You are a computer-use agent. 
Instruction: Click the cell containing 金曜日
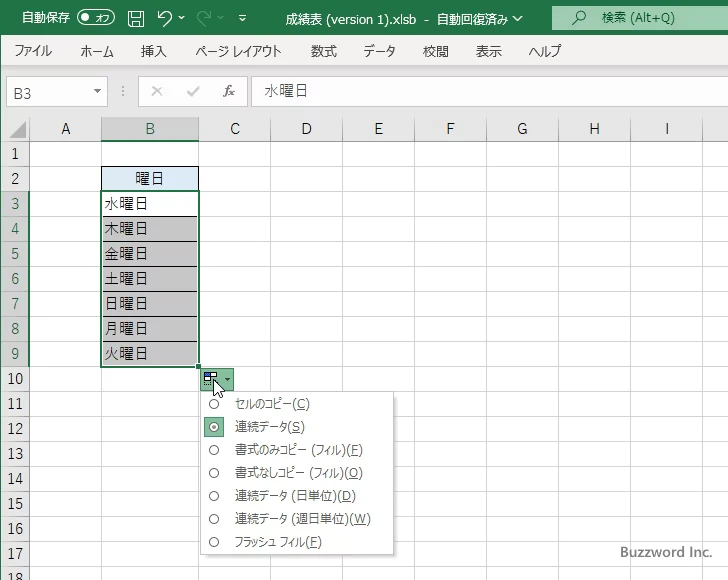[150, 254]
